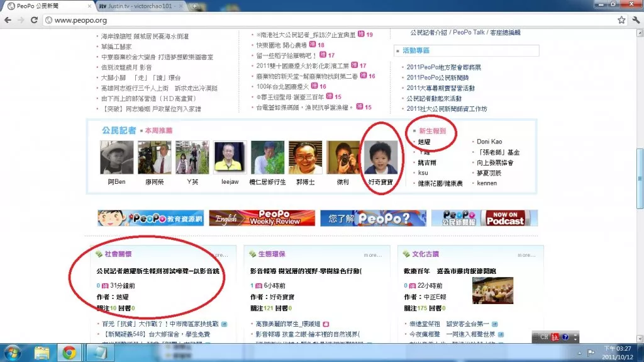Switch to the Justin.tv victorchao101 tab
This screenshot has height=362, width=644.
(x=140, y=6)
